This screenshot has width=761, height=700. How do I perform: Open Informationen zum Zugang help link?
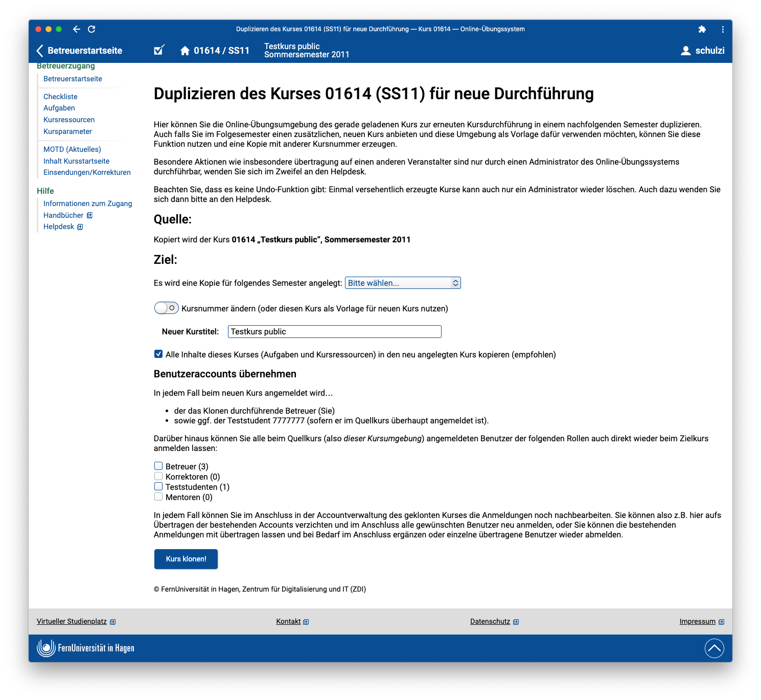tap(87, 204)
